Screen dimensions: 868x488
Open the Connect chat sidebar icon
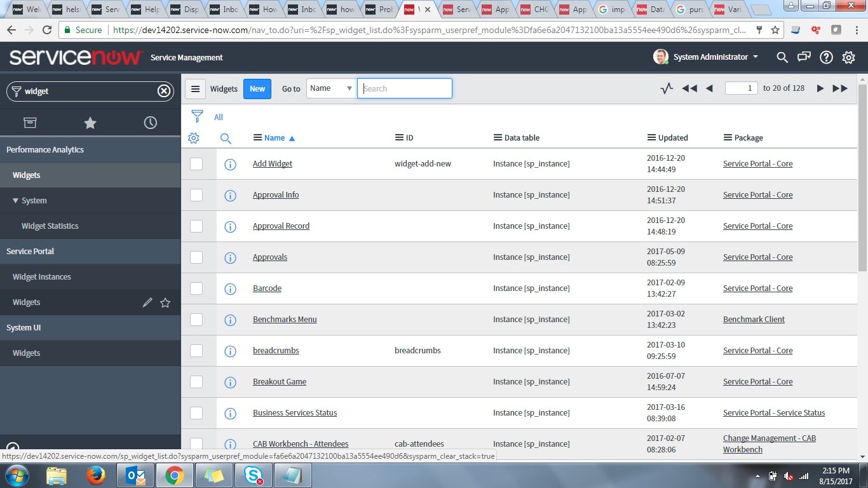pos(804,57)
